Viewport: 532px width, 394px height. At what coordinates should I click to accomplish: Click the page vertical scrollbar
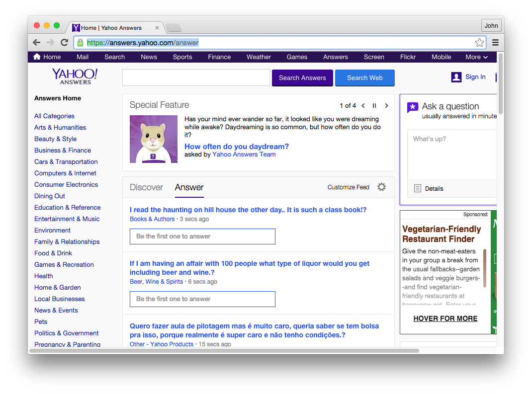(501, 83)
